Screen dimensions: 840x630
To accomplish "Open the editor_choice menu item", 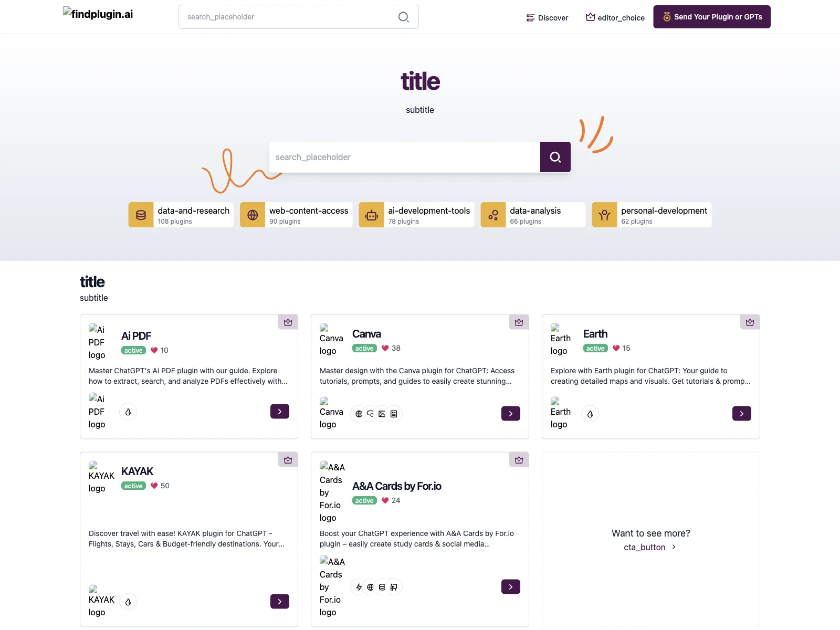I will (x=615, y=17).
